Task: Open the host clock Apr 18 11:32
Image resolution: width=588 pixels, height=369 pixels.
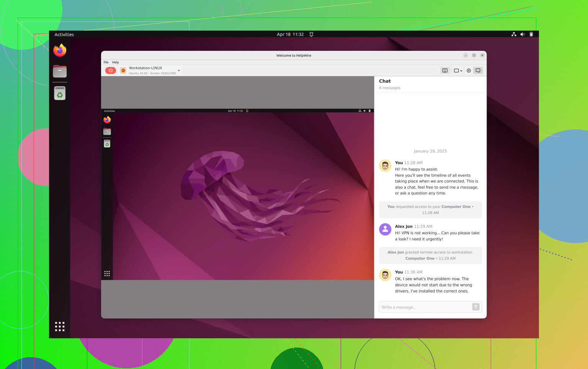Action: [x=290, y=34]
